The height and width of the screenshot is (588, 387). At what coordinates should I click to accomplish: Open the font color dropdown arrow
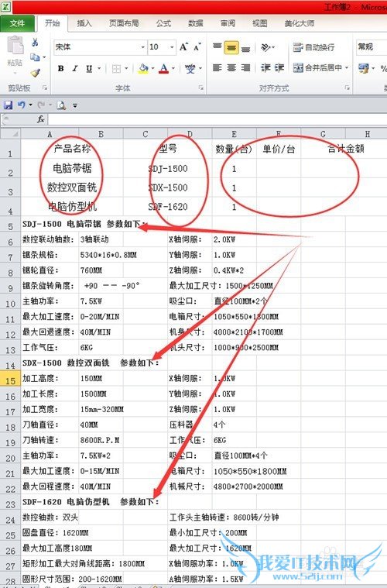coord(173,68)
